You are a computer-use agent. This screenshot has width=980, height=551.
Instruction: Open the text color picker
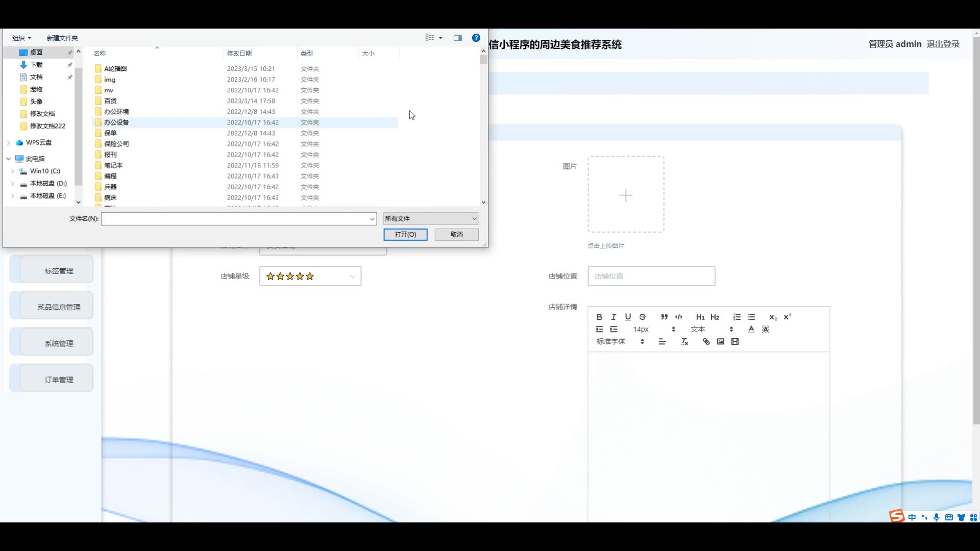751,329
